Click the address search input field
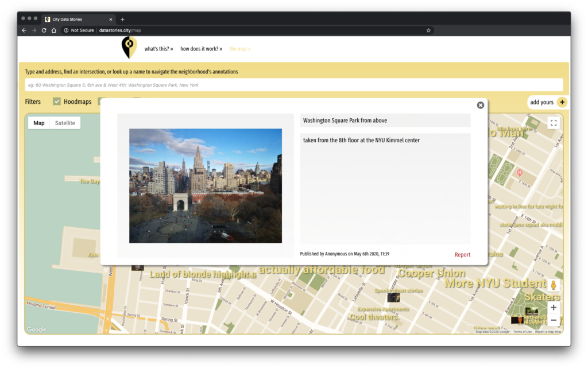This screenshot has height=369, width=588. click(x=293, y=85)
